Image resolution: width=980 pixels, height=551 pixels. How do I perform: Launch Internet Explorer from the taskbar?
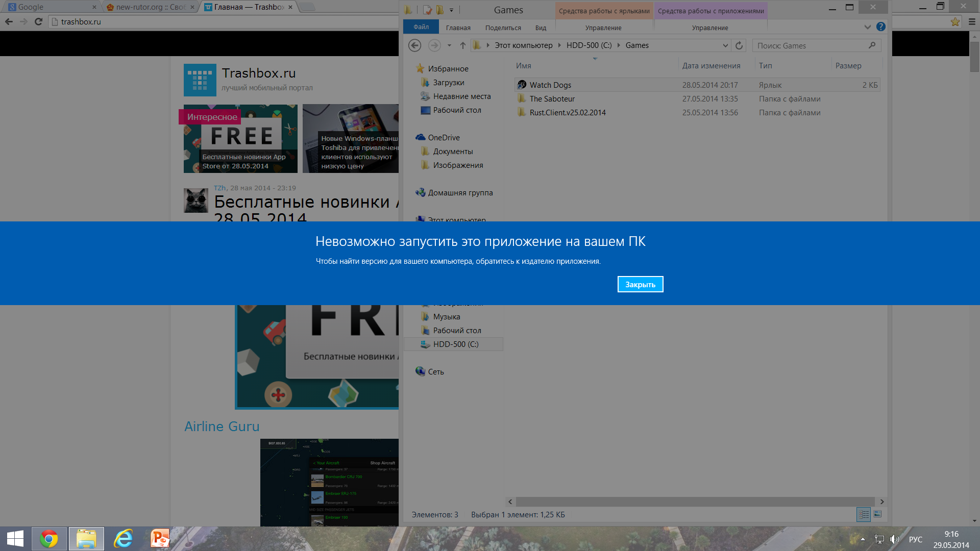tap(123, 539)
